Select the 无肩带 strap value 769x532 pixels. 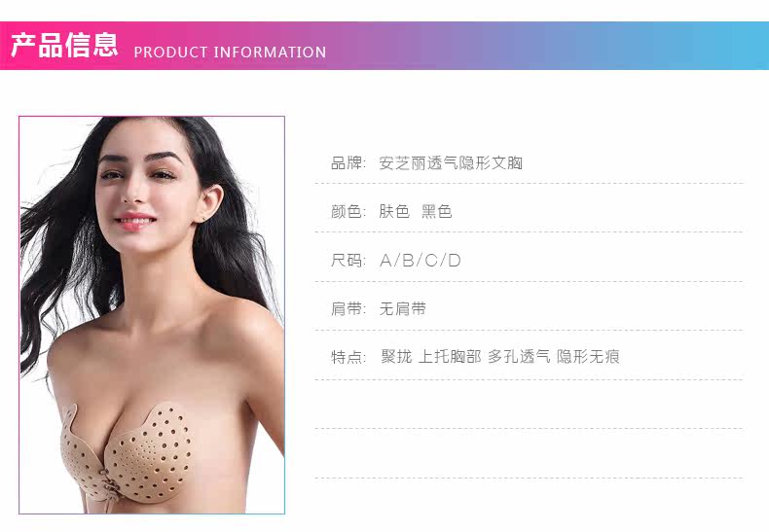[x=402, y=308]
